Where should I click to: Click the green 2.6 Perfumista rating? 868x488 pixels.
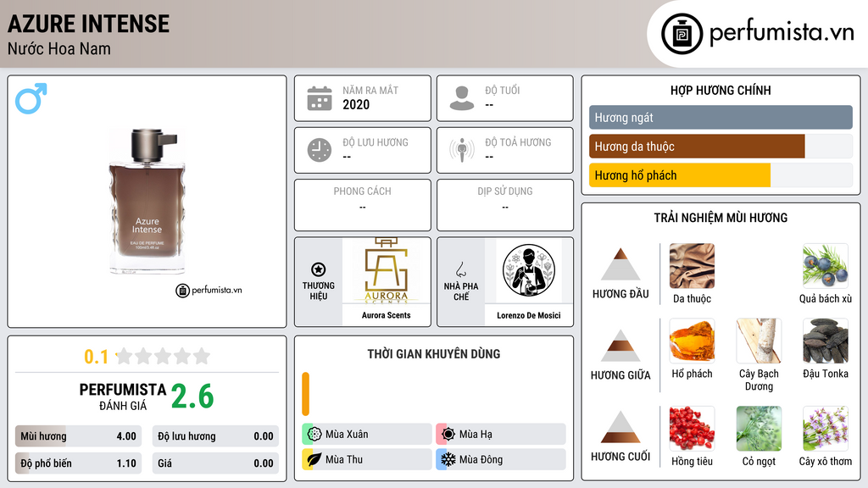click(192, 396)
